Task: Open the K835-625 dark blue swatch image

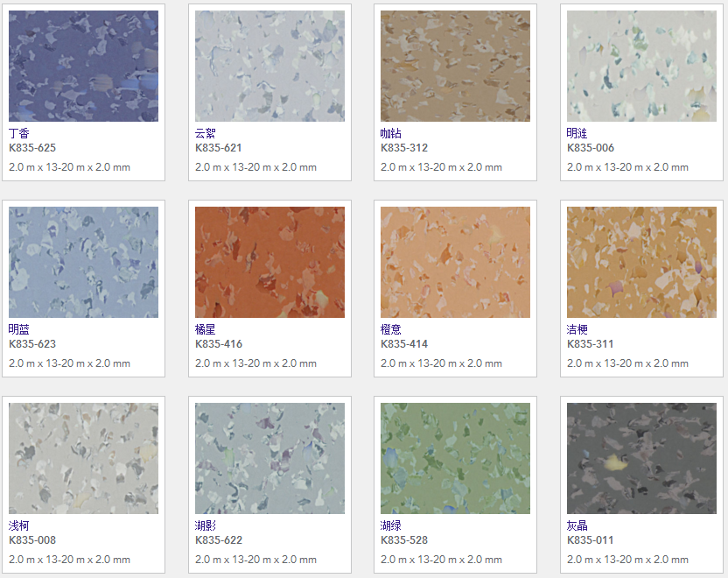Action: [x=84, y=66]
